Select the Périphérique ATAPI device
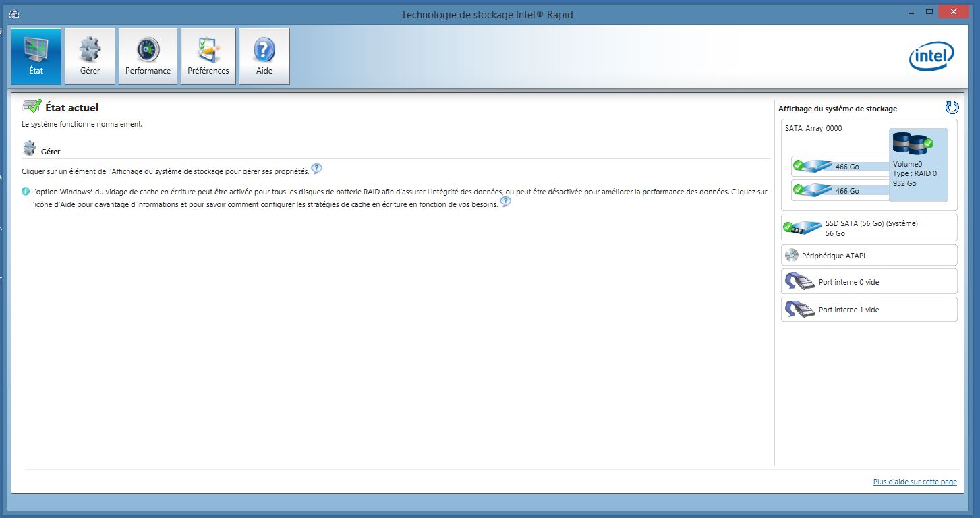 pos(869,256)
